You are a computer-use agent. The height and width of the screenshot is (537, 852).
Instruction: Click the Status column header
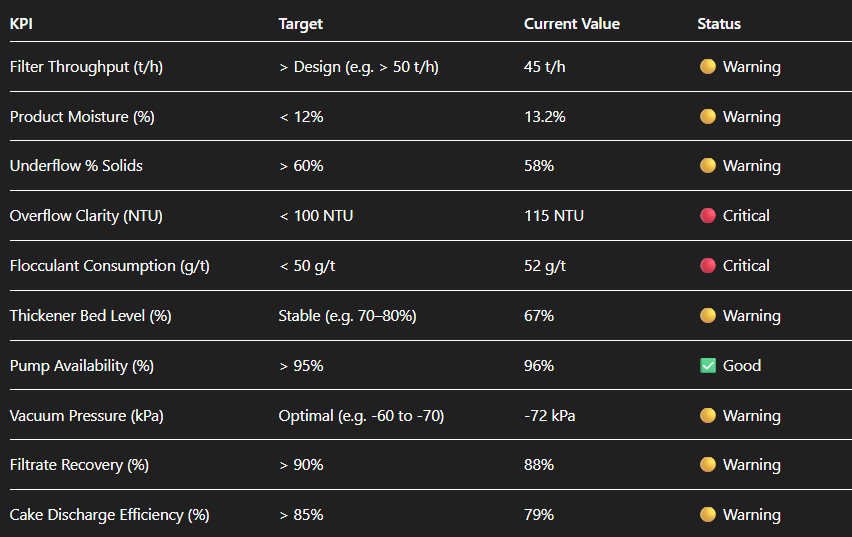(x=719, y=24)
